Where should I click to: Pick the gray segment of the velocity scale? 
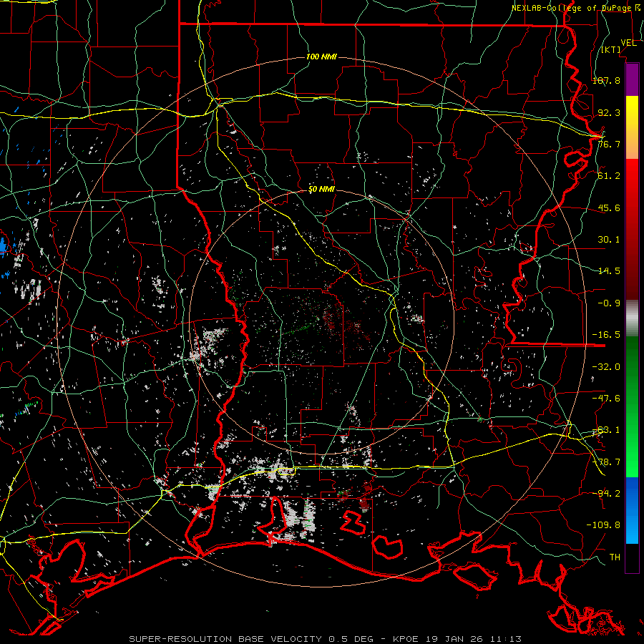coord(632,318)
